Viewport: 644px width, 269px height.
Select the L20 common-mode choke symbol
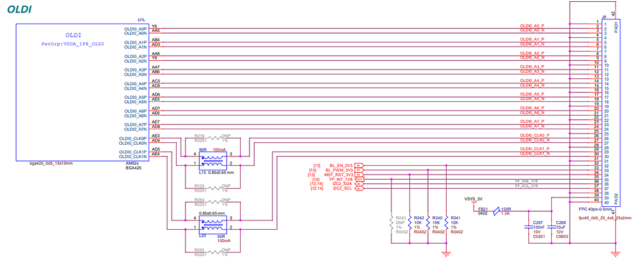212,225
